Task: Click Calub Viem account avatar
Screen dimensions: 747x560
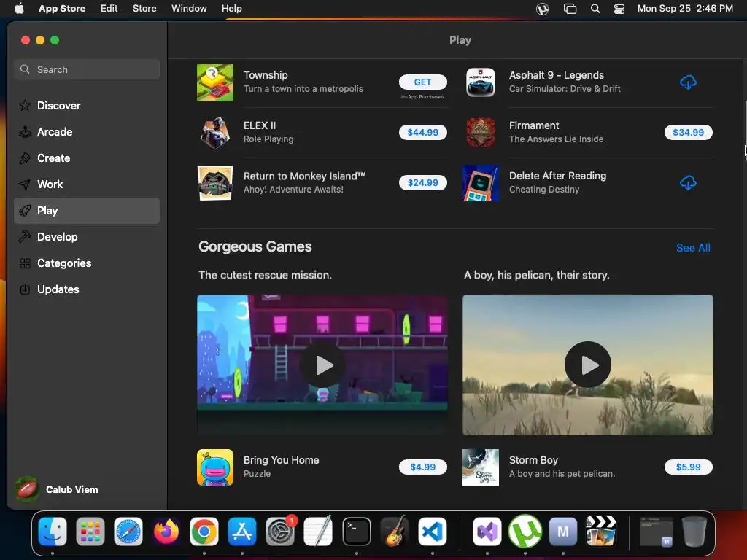Action: (27, 489)
